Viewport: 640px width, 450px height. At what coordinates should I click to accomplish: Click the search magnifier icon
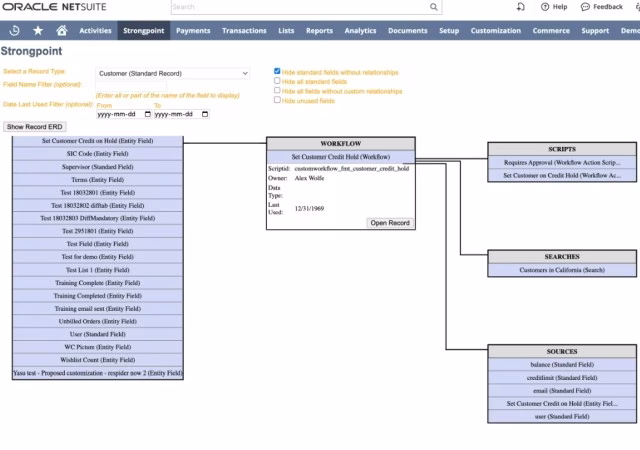[x=433, y=7]
